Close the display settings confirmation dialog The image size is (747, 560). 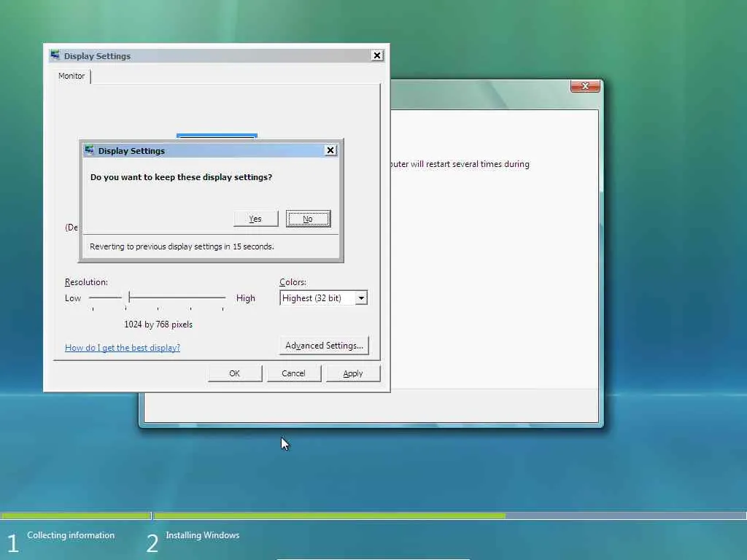tap(330, 150)
